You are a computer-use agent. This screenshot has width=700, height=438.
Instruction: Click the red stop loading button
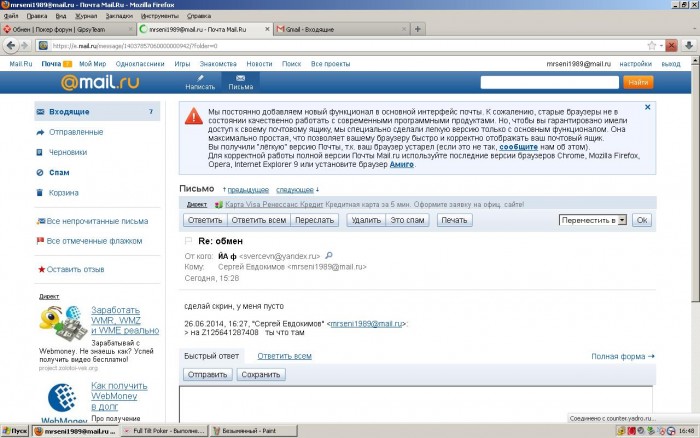[x=671, y=46]
